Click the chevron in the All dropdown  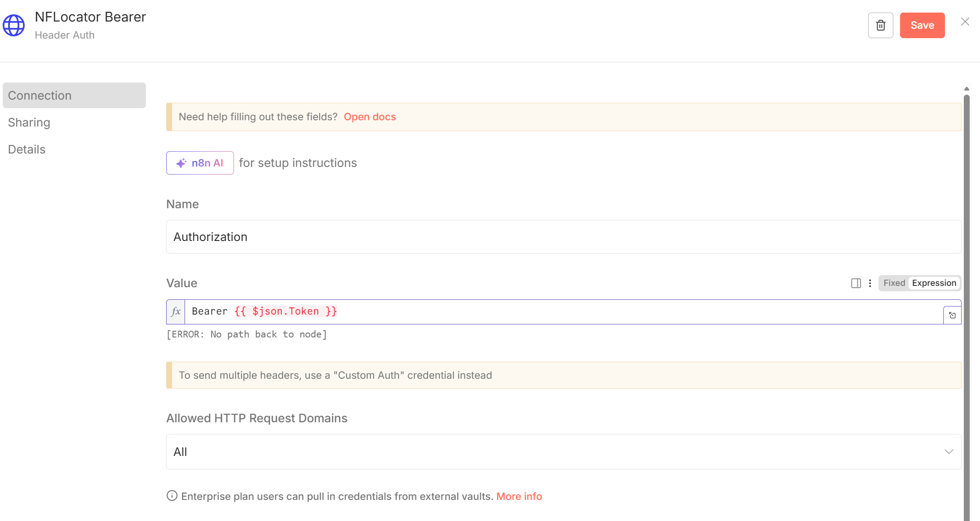tap(949, 451)
